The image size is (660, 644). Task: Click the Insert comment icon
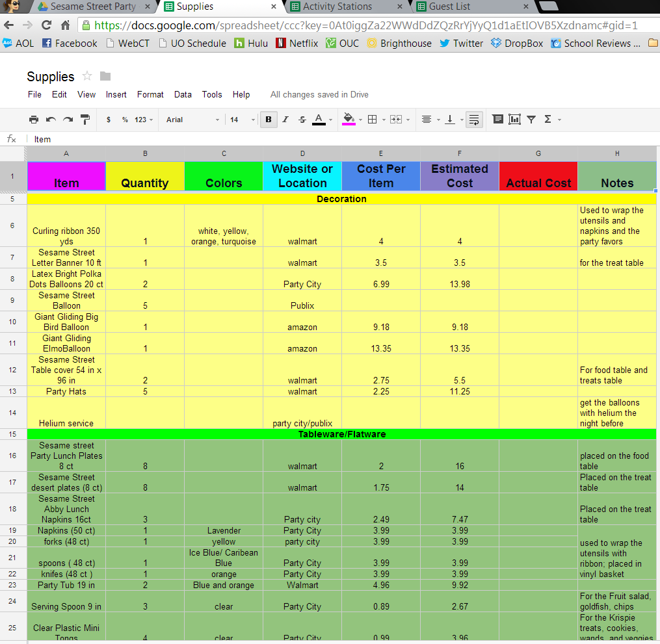click(497, 120)
